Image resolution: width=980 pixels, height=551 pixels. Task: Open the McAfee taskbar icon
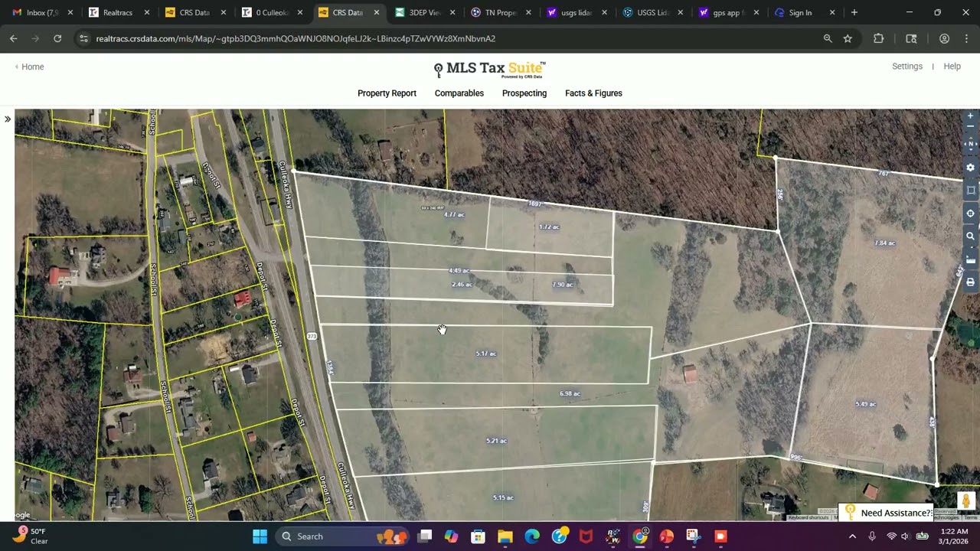pos(586,536)
